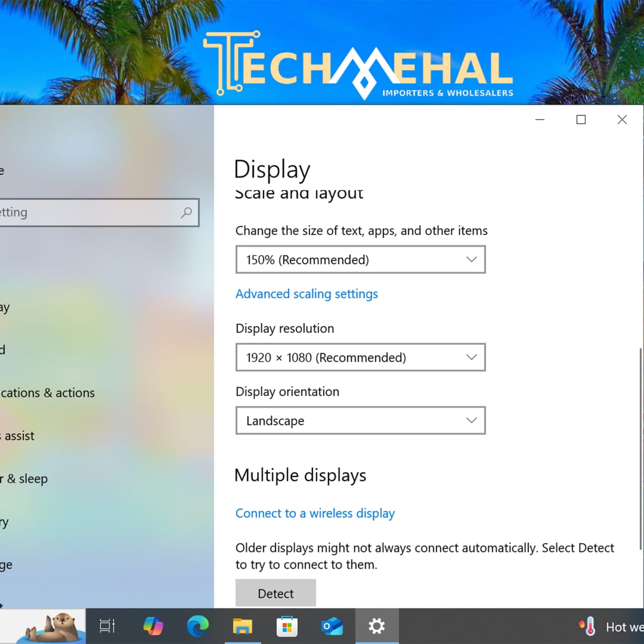Viewport: 644px width, 644px height.
Task: Select Focus assist in sidebar
Action: pyautogui.click(x=17, y=436)
